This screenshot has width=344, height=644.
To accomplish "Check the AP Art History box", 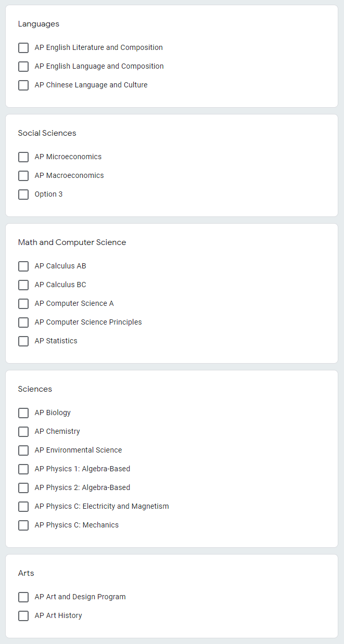I will point(23,616).
